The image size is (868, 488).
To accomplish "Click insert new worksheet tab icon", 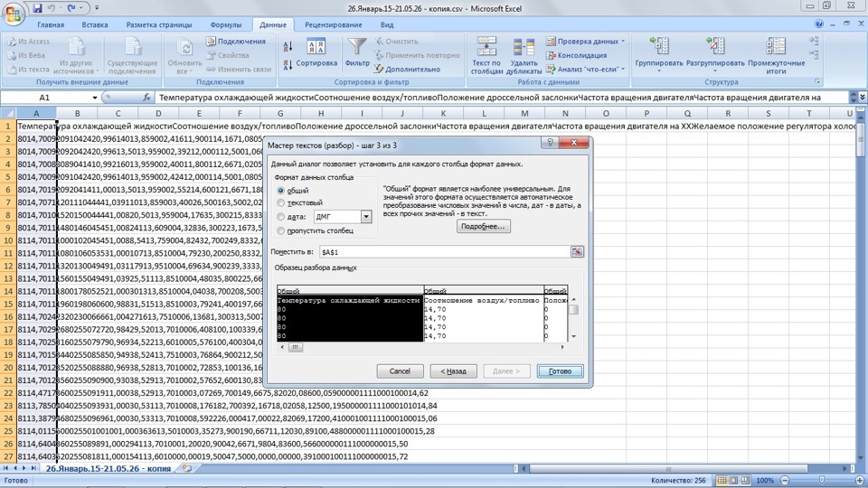I will coord(187,469).
